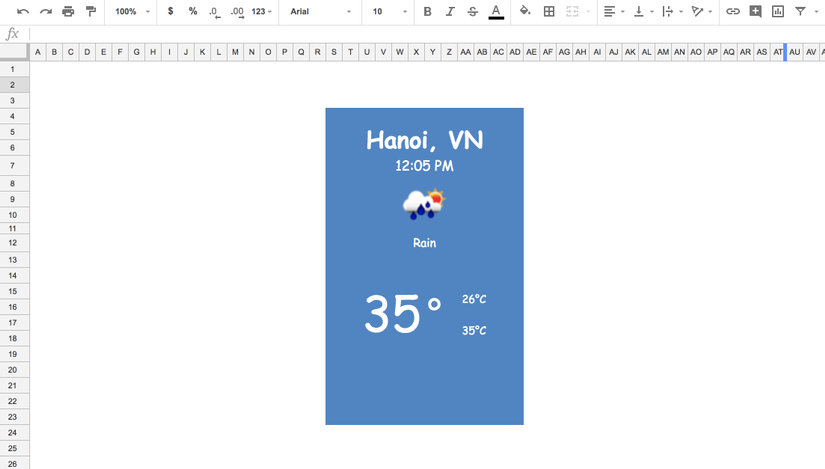Add a comment using the toolbar icon
The width and height of the screenshot is (825, 469).
pos(755,12)
